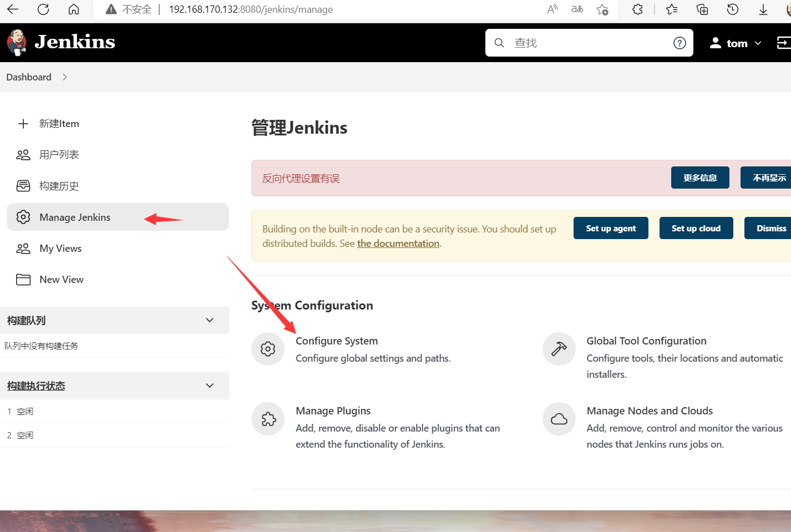The image size is (791, 532).
Task: Open search help question mark icon
Action: click(x=680, y=43)
